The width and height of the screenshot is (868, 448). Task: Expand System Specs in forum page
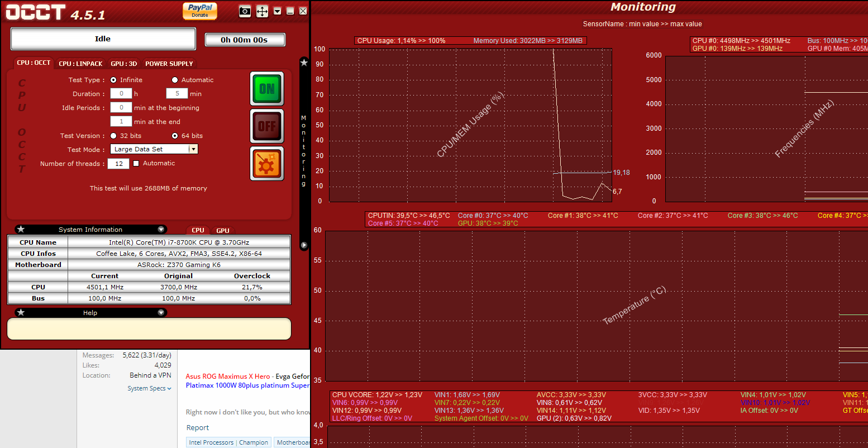coord(149,388)
